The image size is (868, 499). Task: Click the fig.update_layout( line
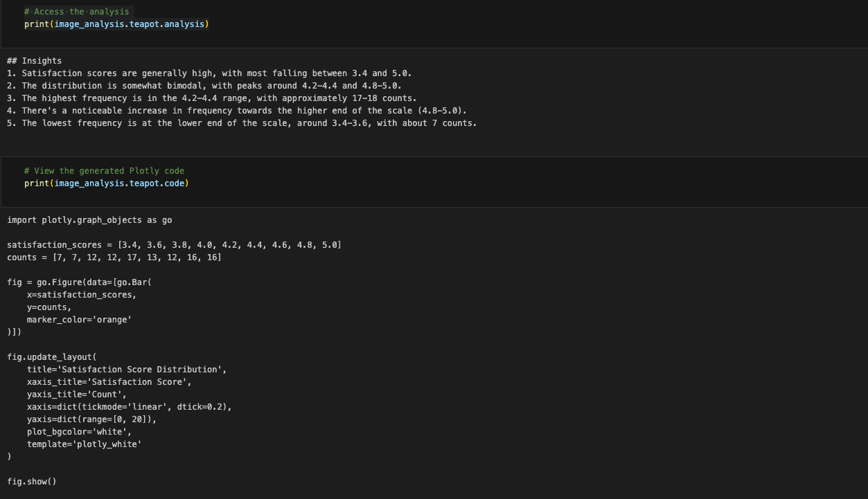[x=52, y=357]
